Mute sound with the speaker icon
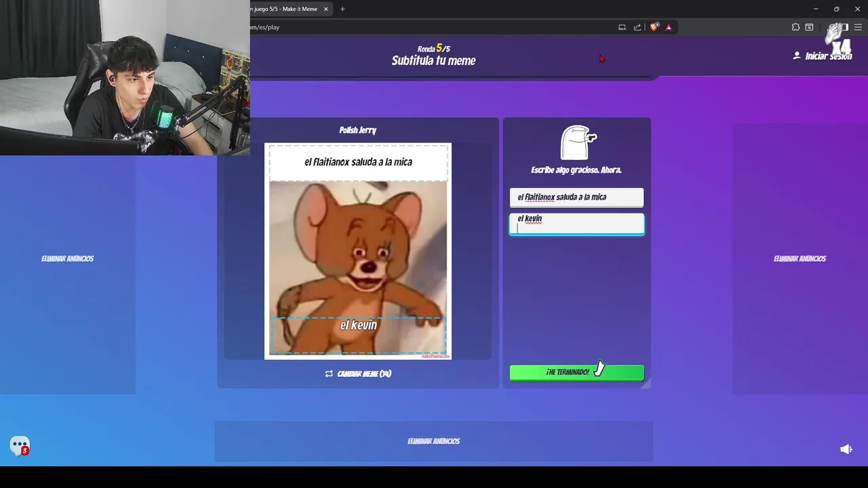868x488 pixels. (846, 449)
